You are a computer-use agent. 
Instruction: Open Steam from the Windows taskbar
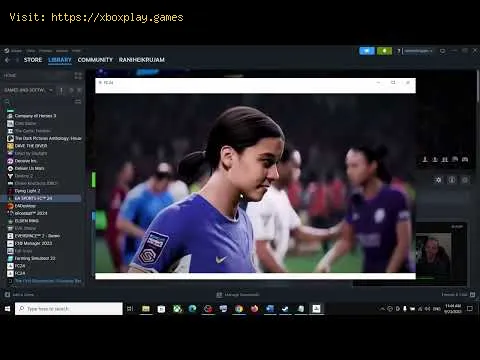[285, 309]
